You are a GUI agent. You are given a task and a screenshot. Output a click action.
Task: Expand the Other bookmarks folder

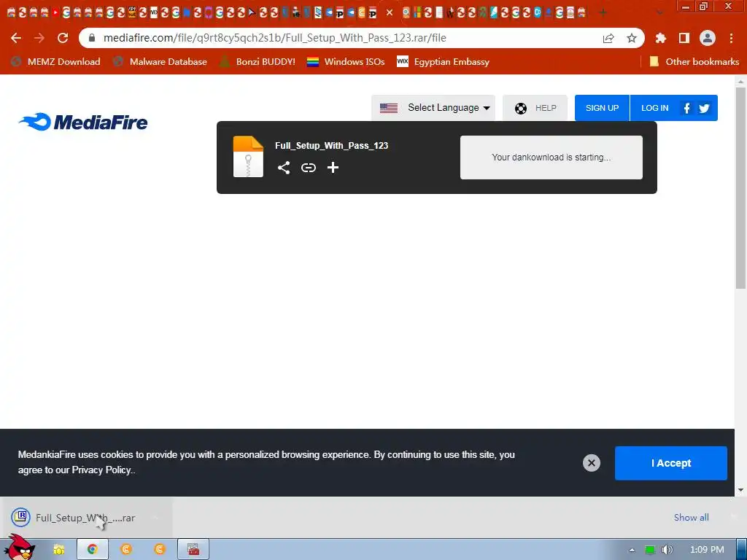coord(694,62)
